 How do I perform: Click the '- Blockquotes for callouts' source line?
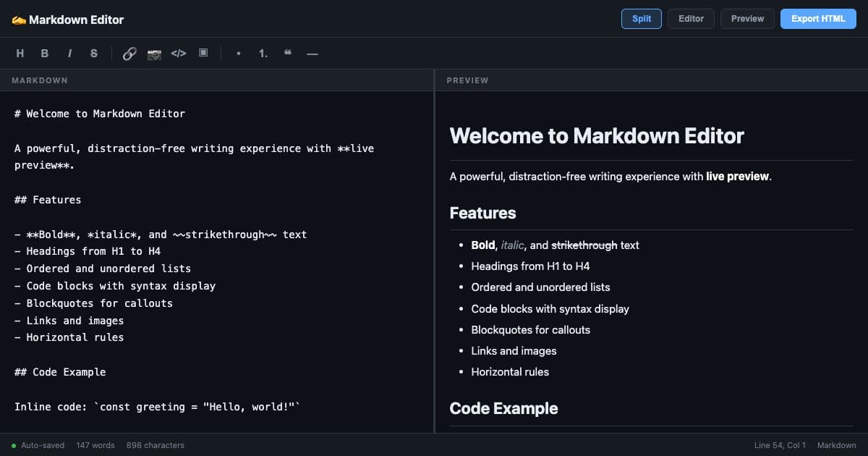[93, 303]
